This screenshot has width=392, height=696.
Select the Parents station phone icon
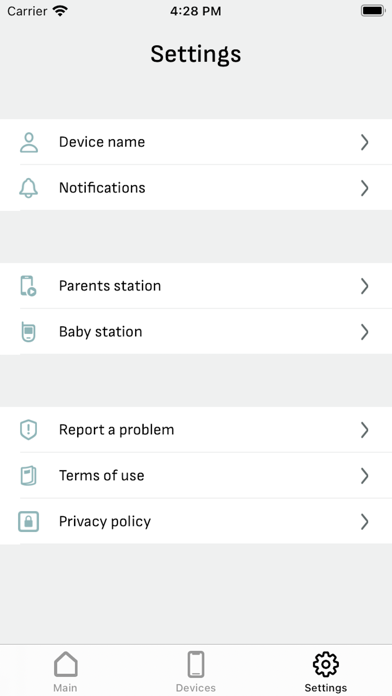tap(28, 286)
